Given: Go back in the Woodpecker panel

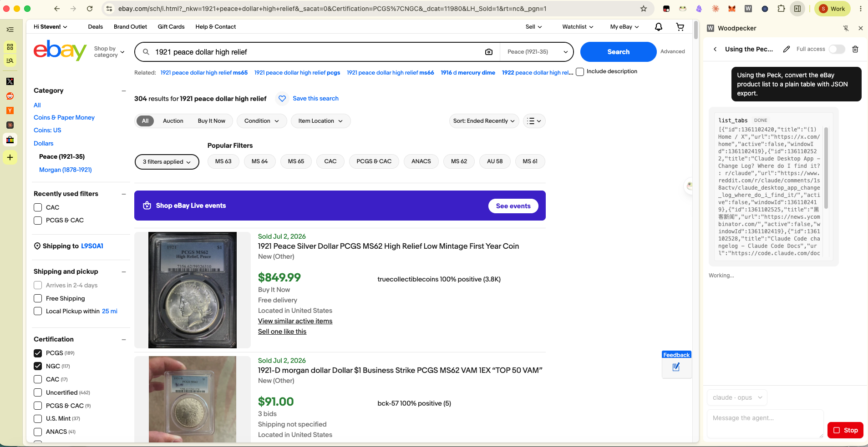Looking at the screenshot, I should [x=715, y=49].
